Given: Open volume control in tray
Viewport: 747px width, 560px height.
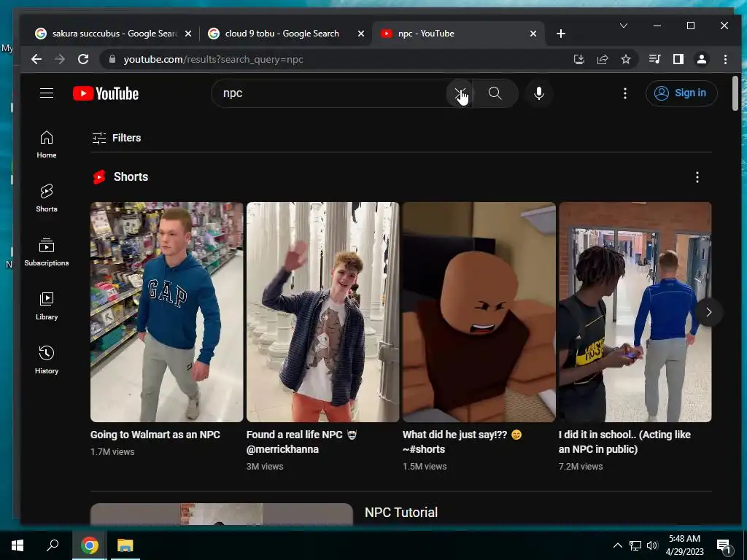Looking at the screenshot, I should [653, 545].
